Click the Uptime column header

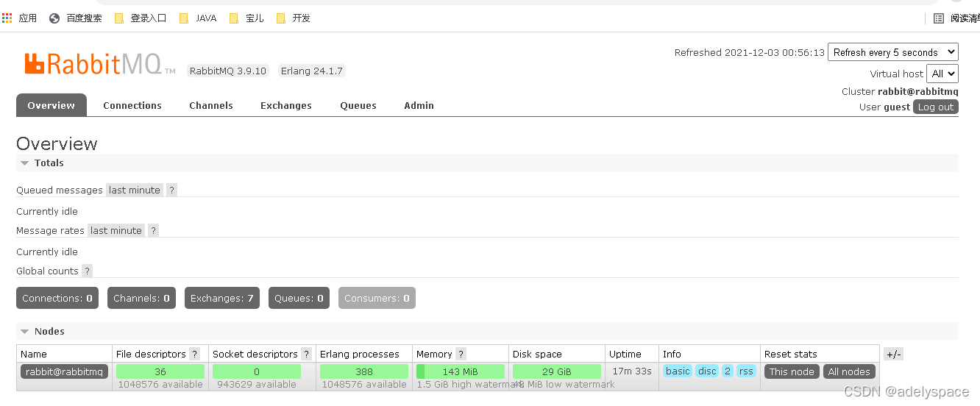click(625, 354)
